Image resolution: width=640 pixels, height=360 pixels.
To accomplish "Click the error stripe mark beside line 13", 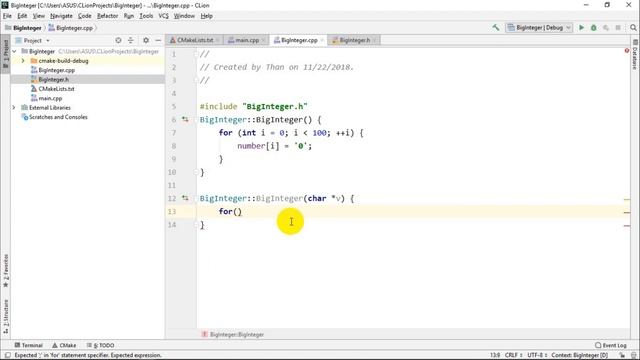I will [x=627, y=212].
